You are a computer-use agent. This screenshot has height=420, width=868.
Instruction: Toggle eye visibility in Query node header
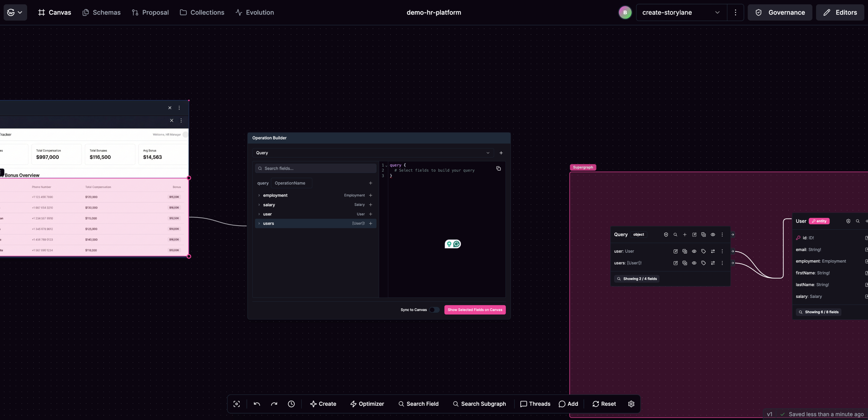pyautogui.click(x=713, y=234)
